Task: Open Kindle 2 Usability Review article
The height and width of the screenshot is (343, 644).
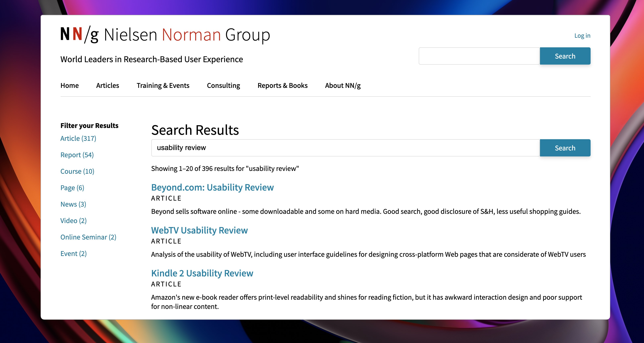Action: click(202, 273)
